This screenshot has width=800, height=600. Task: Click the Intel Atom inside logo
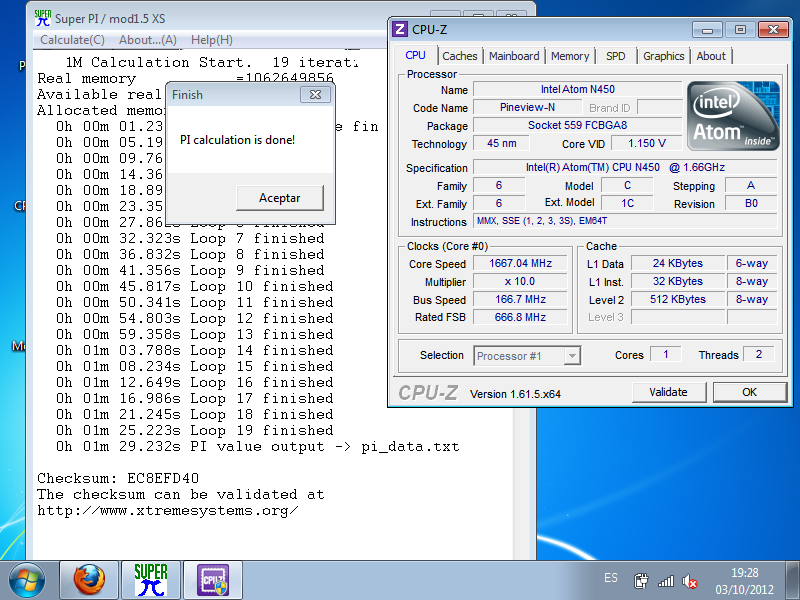point(734,116)
